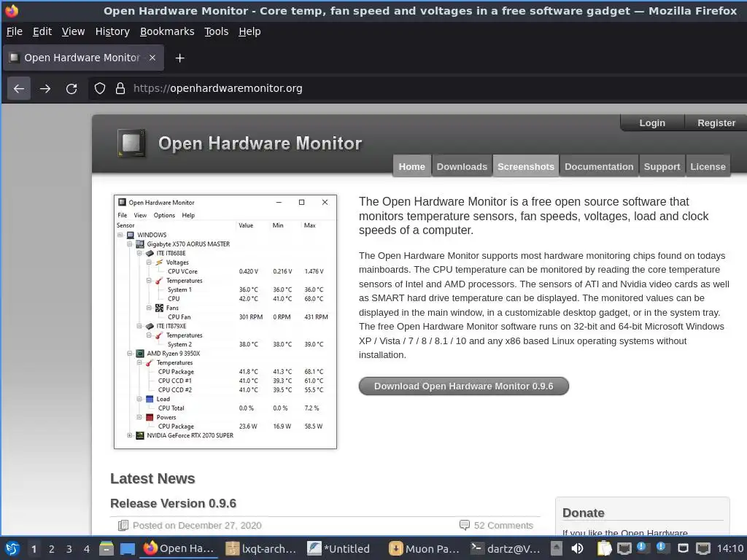Close the Open Hardware Monitor browser tab
Image resolution: width=747 pixels, height=560 pixels.
pyautogui.click(x=152, y=58)
